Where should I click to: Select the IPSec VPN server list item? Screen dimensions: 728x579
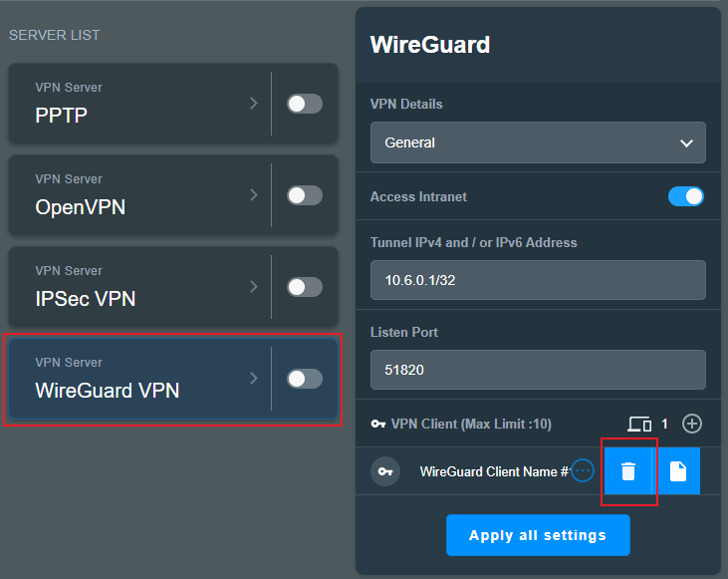139,287
